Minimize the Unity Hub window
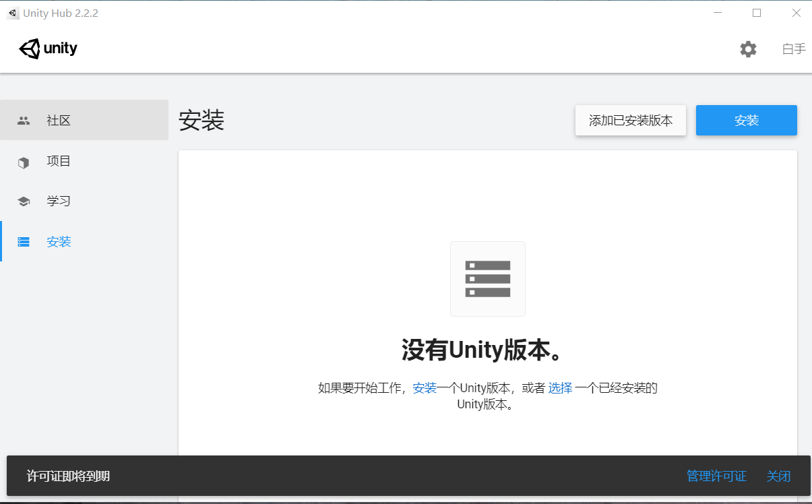The image size is (812, 504). [x=717, y=13]
